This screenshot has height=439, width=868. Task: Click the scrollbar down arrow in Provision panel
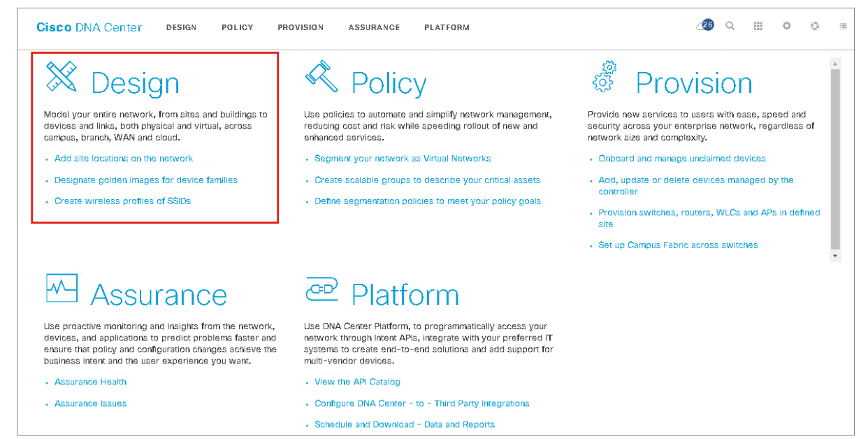point(835,257)
